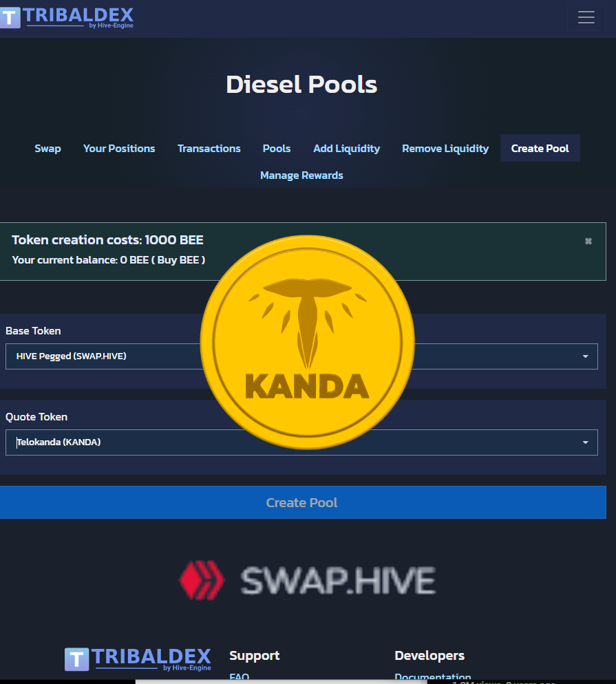Open the FAQ link under Support
Image resolution: width=616 pixels, height=684 pixels.
click(239, 676)
